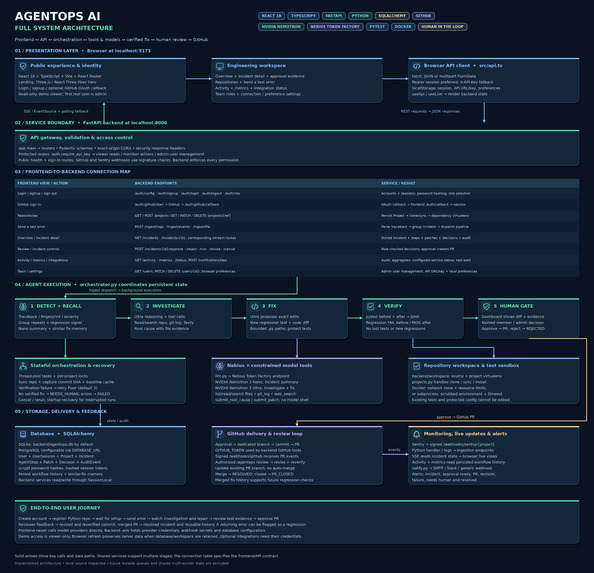Click the 'approve → GitHub PR' arrow label
The height and width of the screenshot is (573, 594).
(x=455, y=417)
